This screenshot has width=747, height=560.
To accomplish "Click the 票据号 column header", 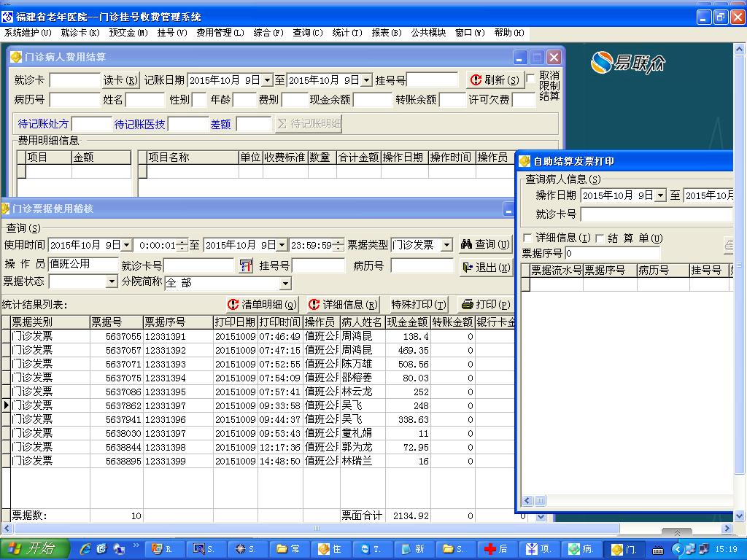I will point(116,322).
